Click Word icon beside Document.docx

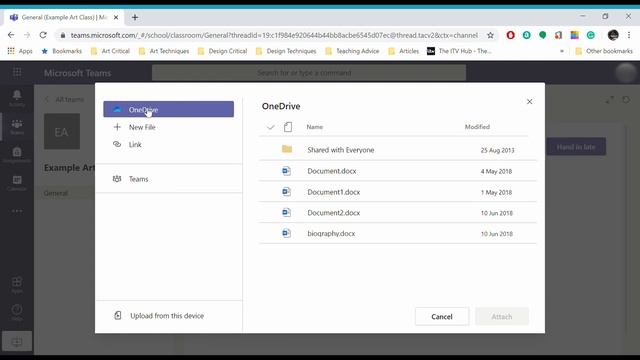point(287,171)
